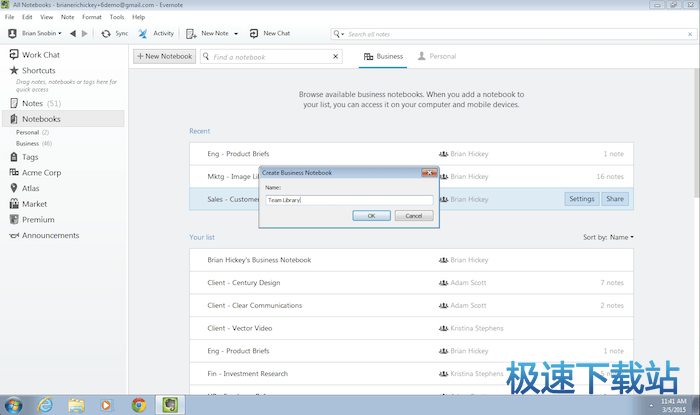Open the Client - Vector Video notebook
The width and height of the screenshot is (700, 415).
click(411, 328)
